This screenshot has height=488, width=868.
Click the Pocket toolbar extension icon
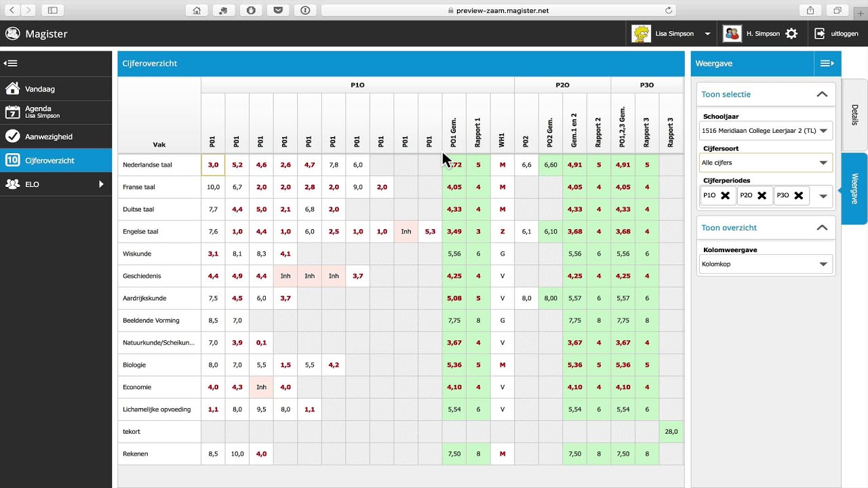pyautogui.click(x=278, y=10)
